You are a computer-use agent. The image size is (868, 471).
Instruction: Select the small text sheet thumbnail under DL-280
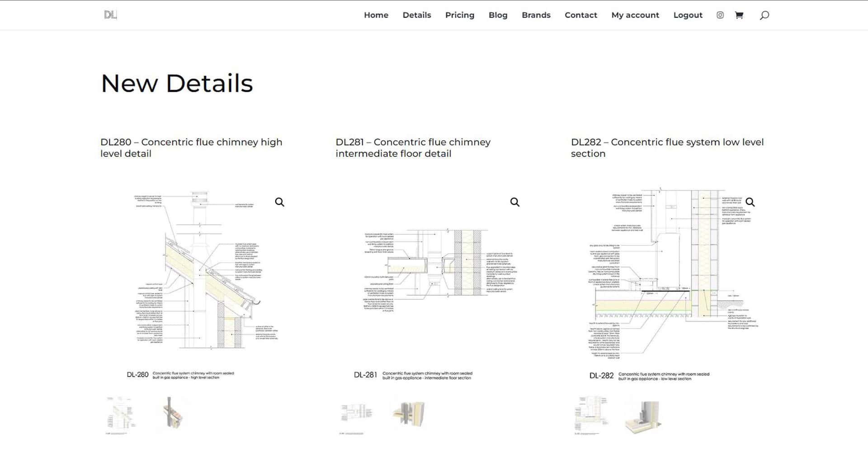120,414
